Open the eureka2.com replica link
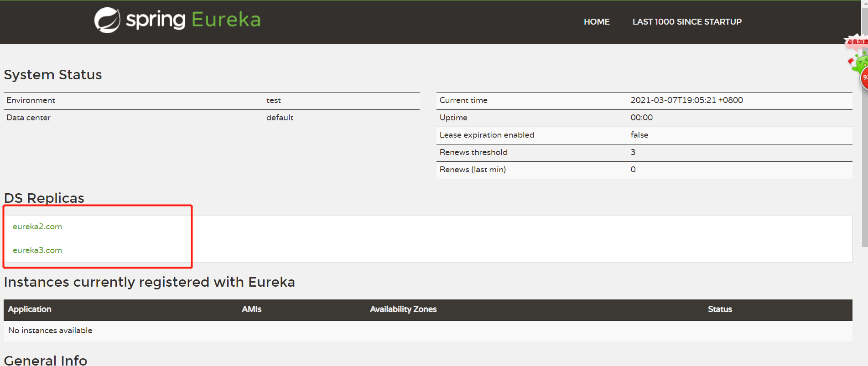This screenshot has height=366, width=868. tap(37, 227)
